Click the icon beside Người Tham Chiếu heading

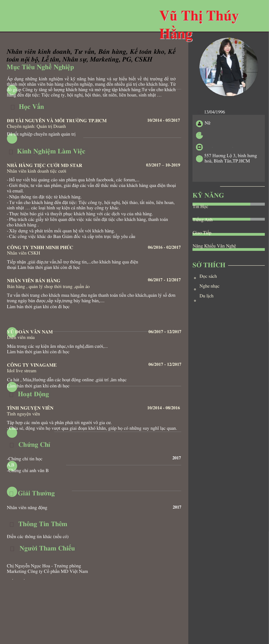[12, 549]
